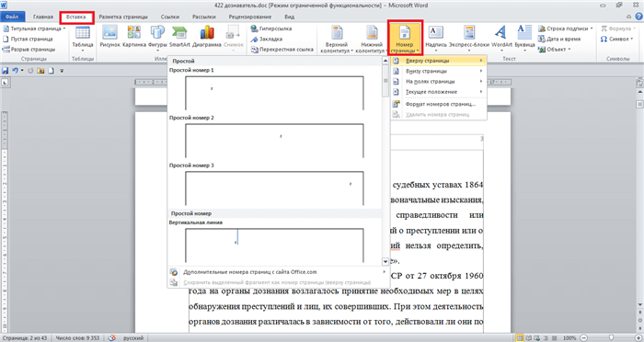
Task: Open the Рассылки tab
Action: point(203,17)
